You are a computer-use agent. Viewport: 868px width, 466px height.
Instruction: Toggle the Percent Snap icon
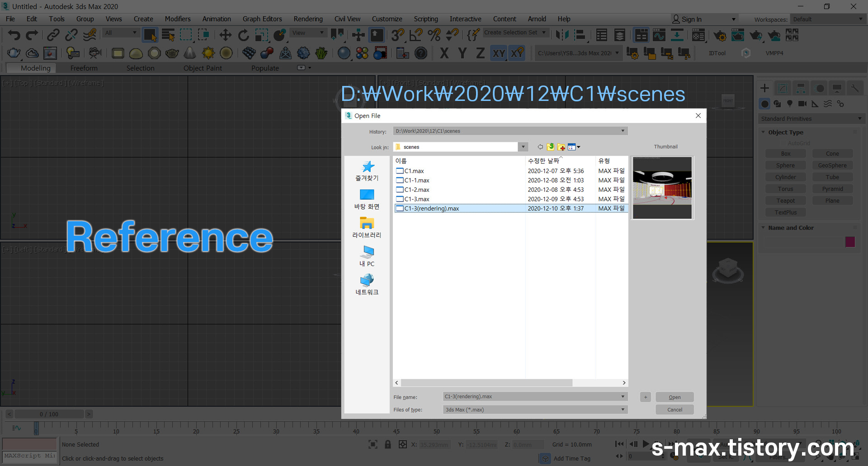[x=434, y=35]
